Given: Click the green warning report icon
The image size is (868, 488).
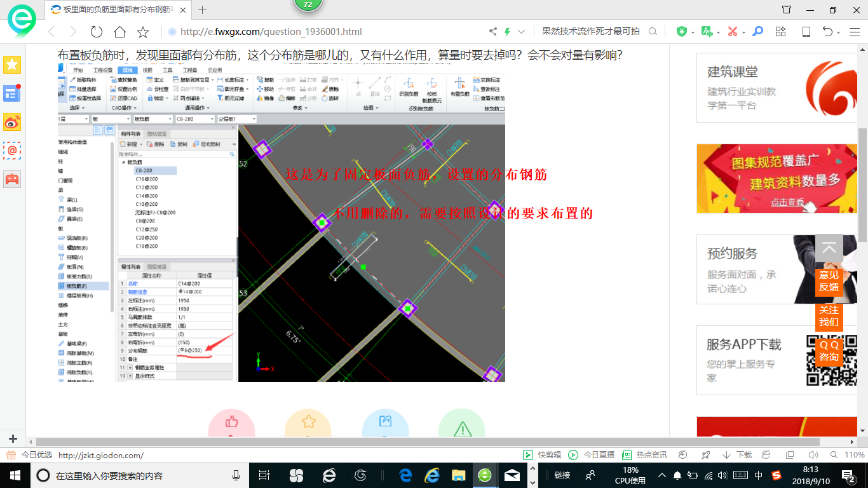Looking at the screenshot, I should coord(462,422).
